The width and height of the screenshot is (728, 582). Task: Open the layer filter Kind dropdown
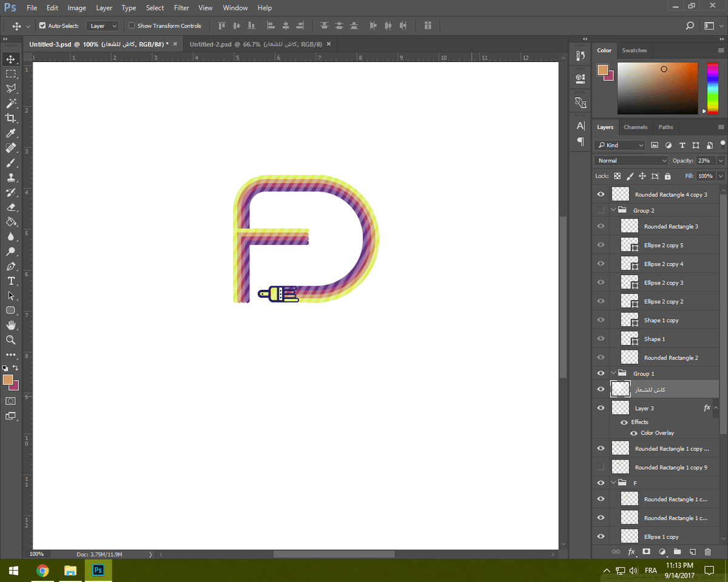click(x=620, y=145)
